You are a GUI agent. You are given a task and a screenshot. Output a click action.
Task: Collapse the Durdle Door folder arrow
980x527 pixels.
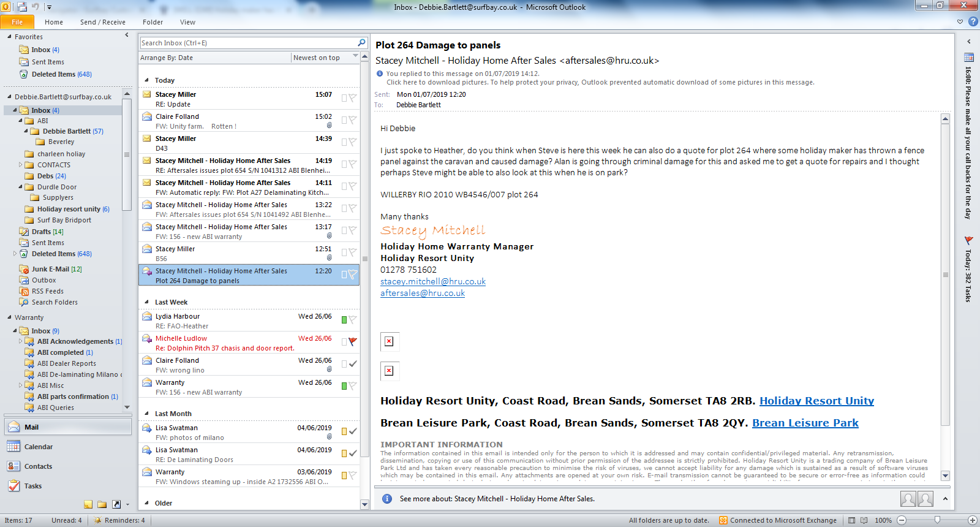point(20,187)
